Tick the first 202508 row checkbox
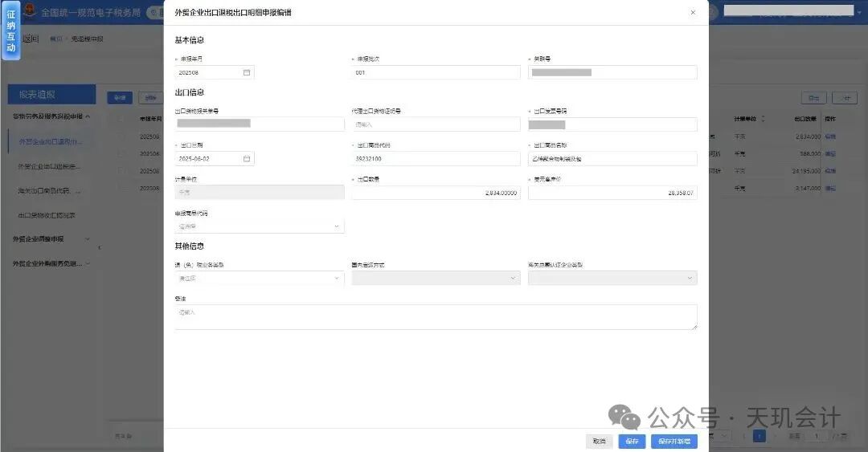This screenshot has width=868, height=452. [x=120, y=136]
